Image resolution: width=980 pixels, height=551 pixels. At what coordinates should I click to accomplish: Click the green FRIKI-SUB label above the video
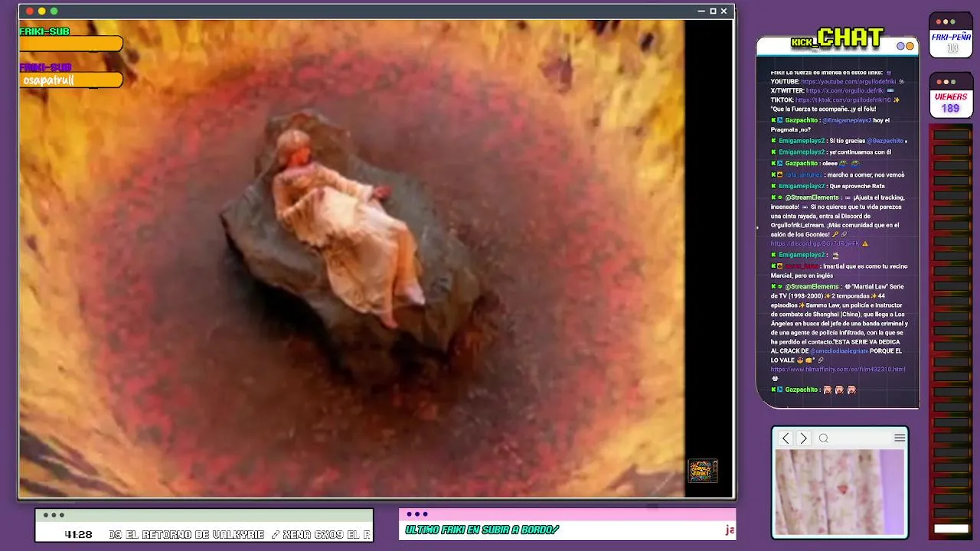point(45,31)
